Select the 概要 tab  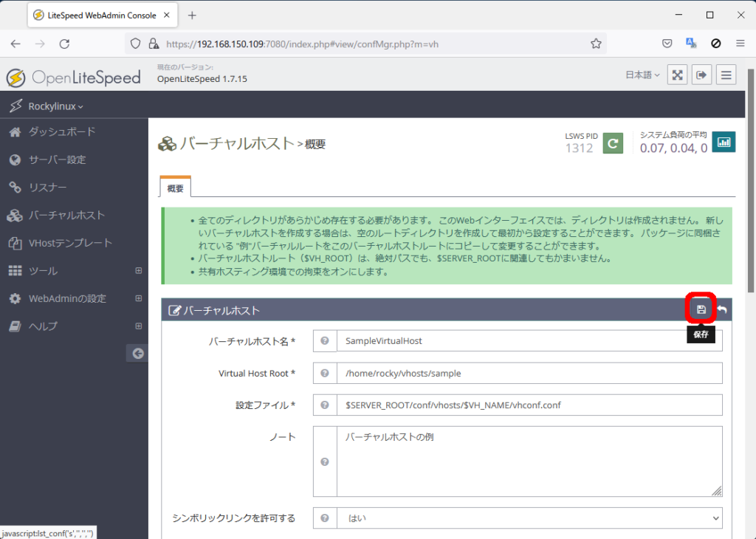[x=176, y=188]
